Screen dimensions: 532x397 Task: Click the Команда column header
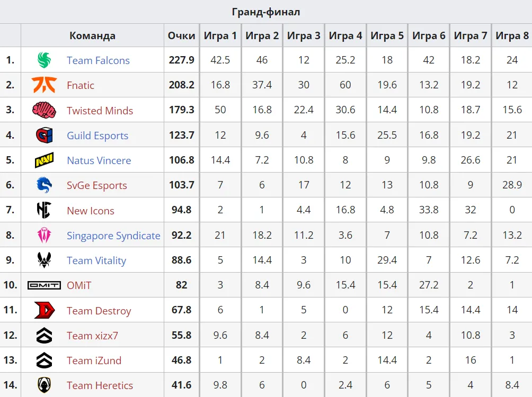pos(92,35)
